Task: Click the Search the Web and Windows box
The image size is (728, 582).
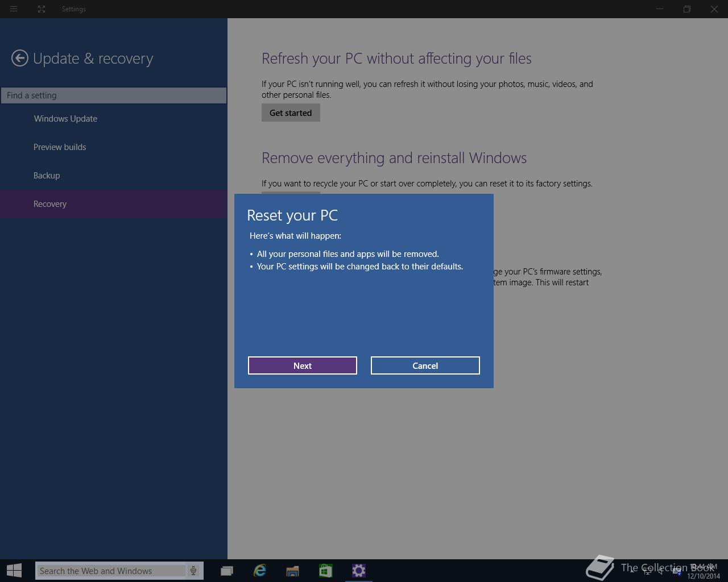Action: 111,571
